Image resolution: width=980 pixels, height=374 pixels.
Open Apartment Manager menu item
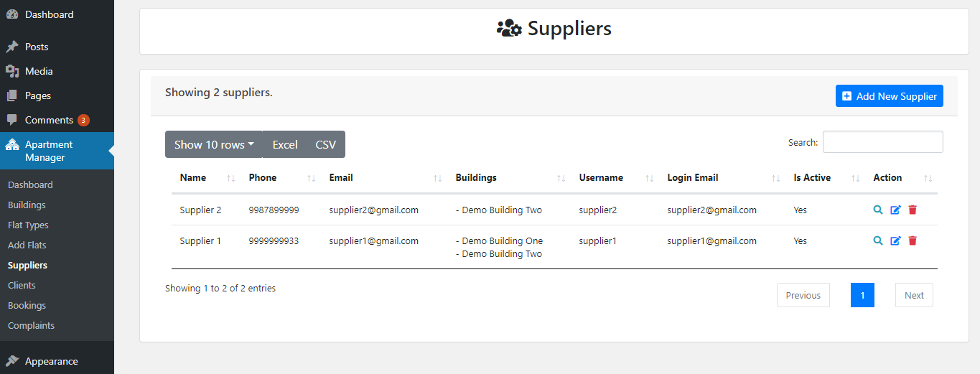57,151
